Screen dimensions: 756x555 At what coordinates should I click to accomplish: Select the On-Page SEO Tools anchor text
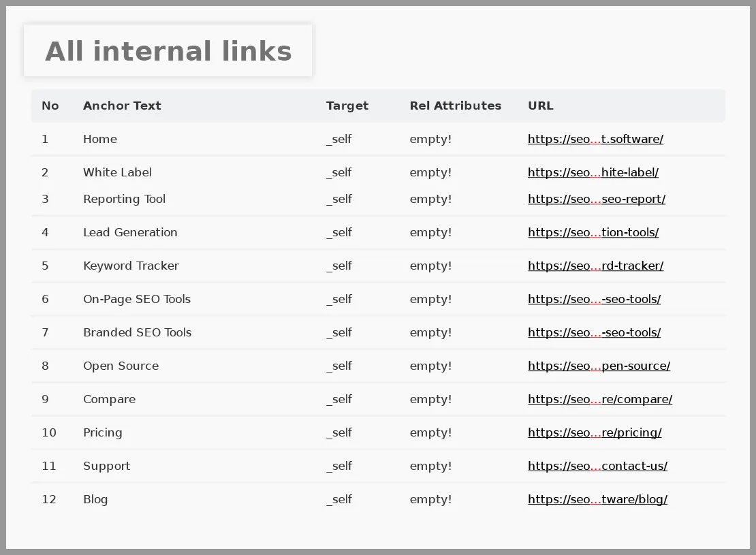tap(137, 299)
